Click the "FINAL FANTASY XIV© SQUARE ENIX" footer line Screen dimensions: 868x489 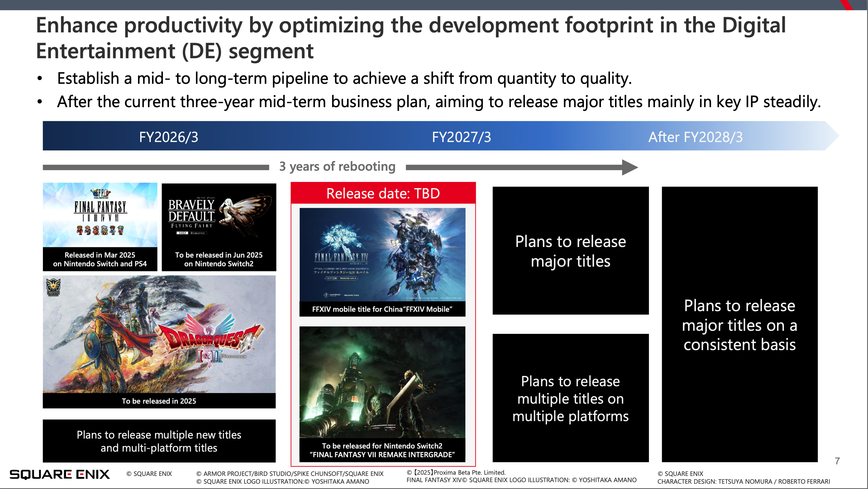point(521,480)
